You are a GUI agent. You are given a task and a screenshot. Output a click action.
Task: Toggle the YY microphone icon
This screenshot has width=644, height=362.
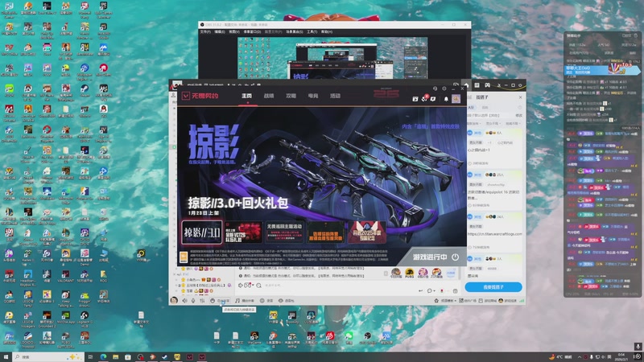point(193,300)
